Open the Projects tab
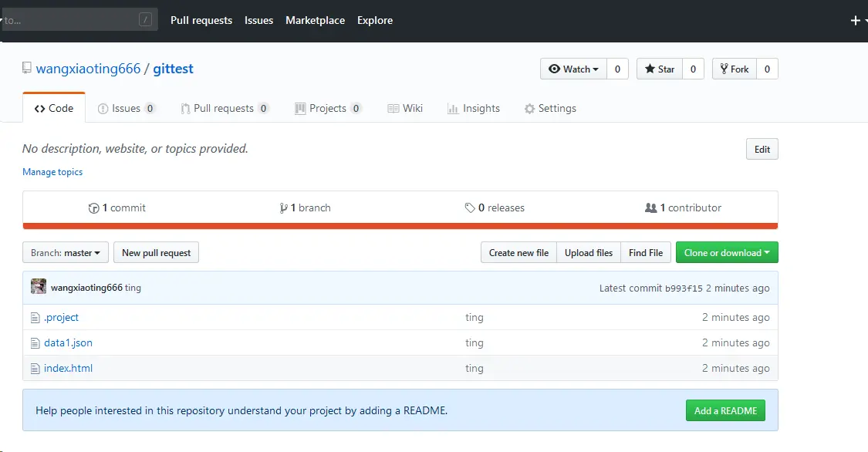 click(x=328, y=109)
